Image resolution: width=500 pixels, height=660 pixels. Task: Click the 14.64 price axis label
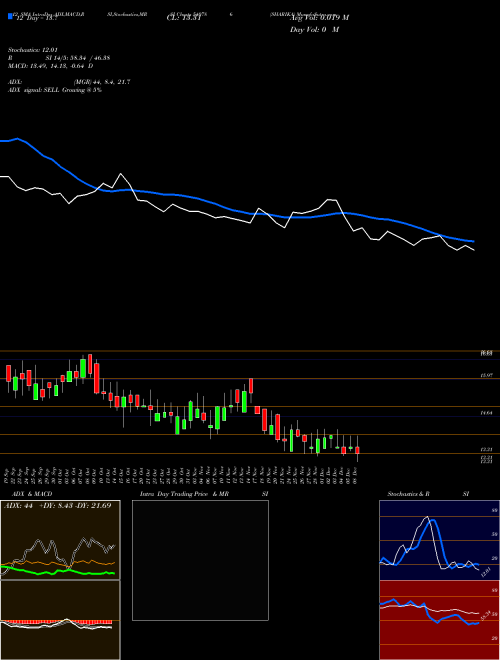487,413
